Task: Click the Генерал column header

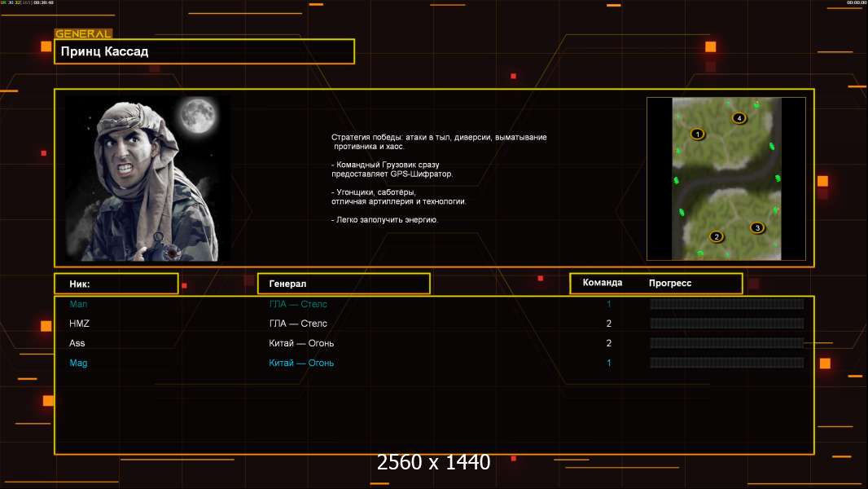Action: [x=343, y=284]
